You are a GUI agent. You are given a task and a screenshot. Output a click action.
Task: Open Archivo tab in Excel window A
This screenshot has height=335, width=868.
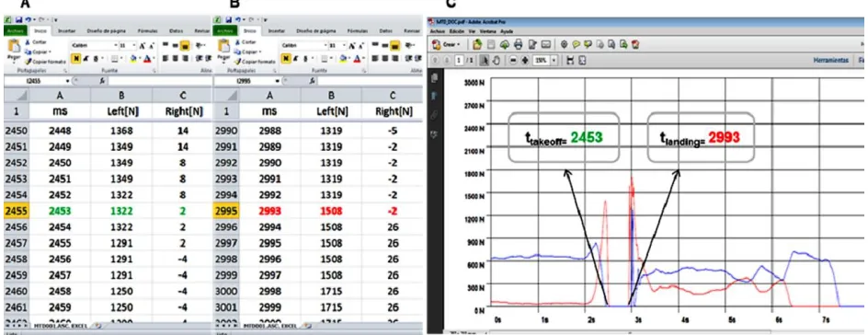tap(16, 31)
